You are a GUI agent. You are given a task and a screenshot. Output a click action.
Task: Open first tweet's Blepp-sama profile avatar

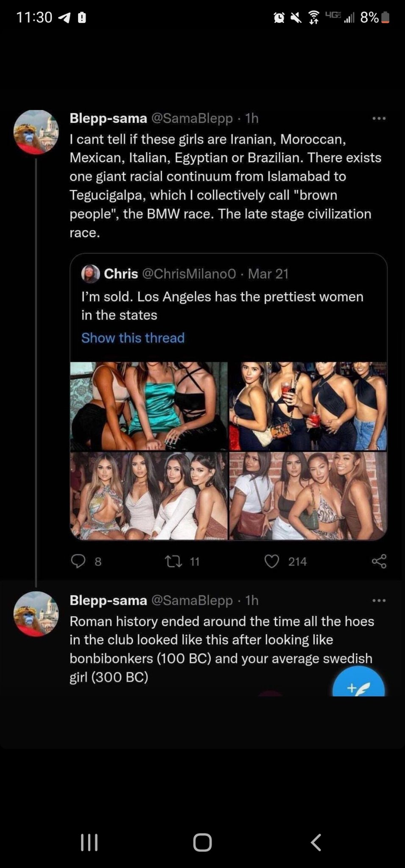(36, 132)
